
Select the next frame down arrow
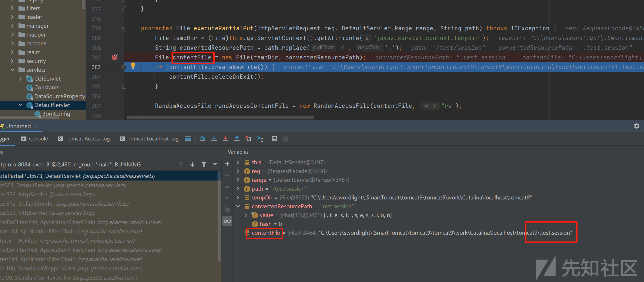click(192, 164)
